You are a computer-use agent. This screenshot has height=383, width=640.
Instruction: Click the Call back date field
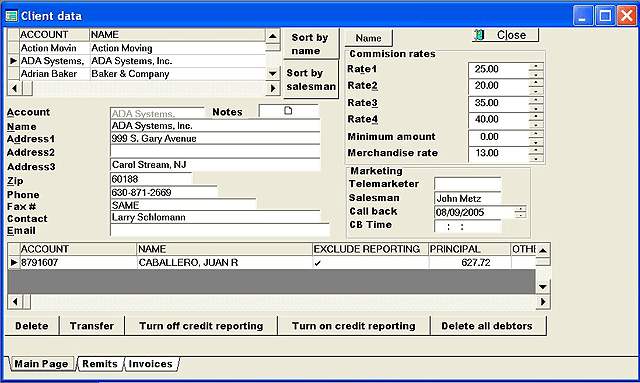475,212
